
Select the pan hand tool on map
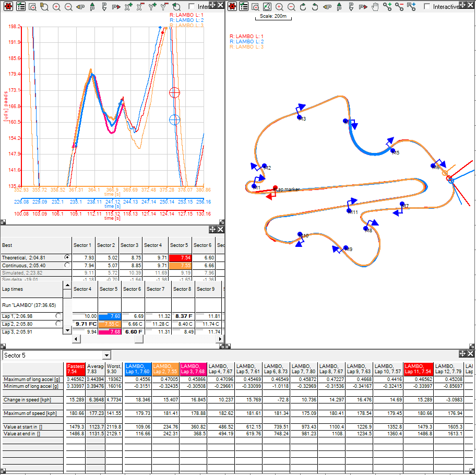coord(375,6)
